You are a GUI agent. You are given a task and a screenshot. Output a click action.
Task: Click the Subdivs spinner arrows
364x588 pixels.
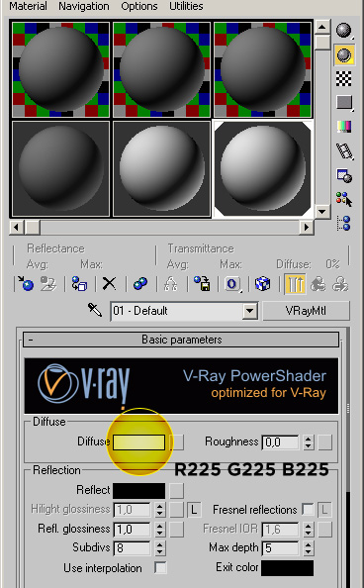point(159,548)
